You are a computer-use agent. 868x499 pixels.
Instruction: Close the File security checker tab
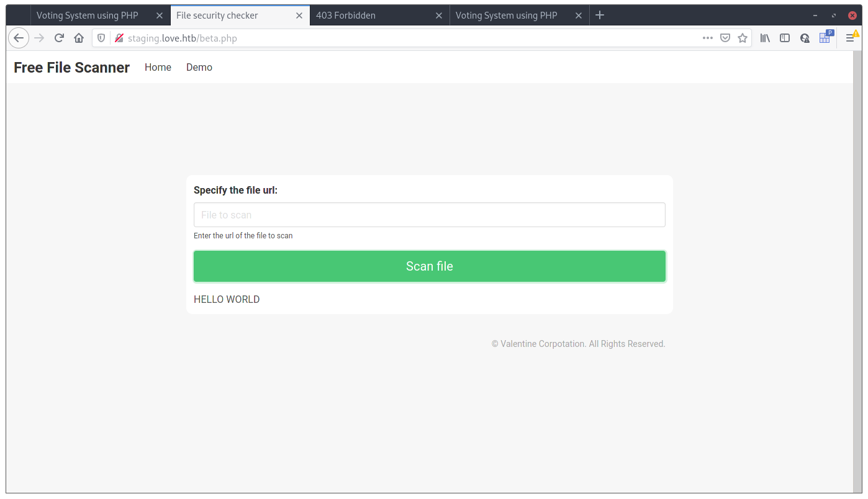(299, 15)
